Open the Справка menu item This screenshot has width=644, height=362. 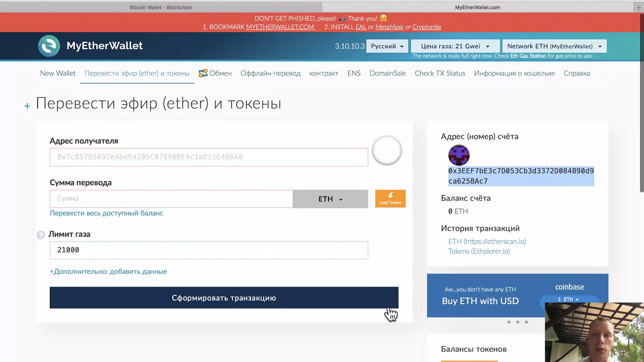tap(577, 73)
